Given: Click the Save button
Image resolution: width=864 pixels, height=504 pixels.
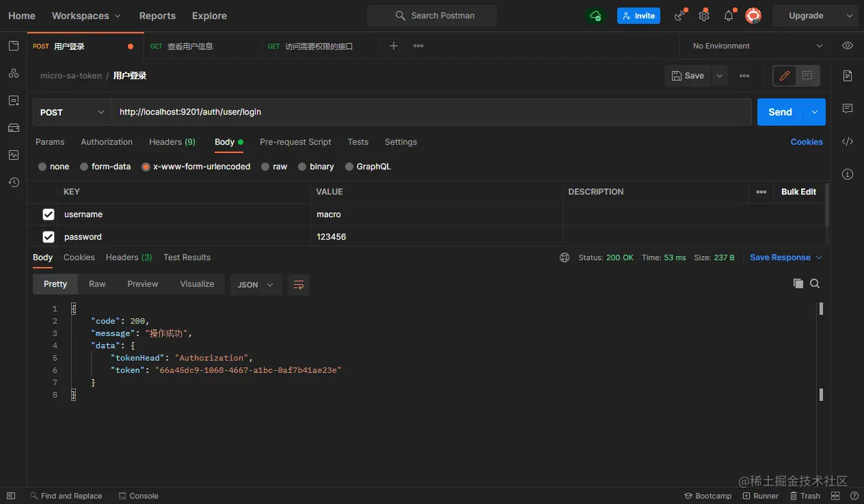Looking at the screenshot, I should pos(688,76).
